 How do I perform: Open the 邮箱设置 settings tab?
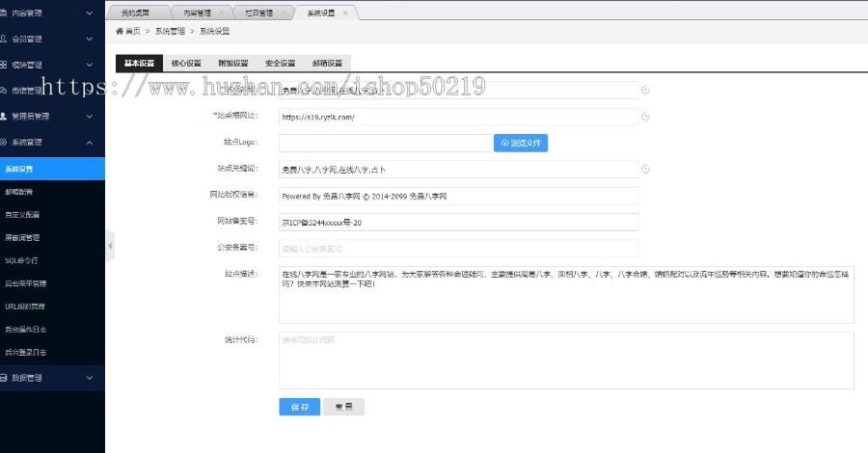click(327, 63)
